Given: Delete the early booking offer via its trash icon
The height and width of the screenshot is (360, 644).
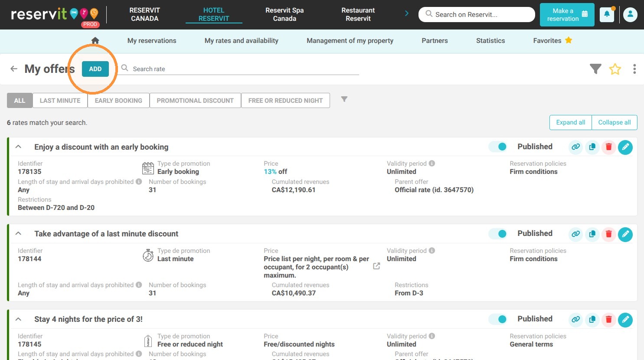Looking at the screenshot, I should pos(608,147).
